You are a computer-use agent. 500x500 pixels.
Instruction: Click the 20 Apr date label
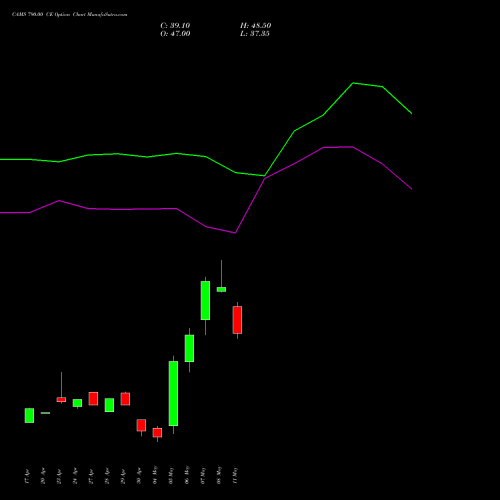pyautogui.click(x=43, y=476)
